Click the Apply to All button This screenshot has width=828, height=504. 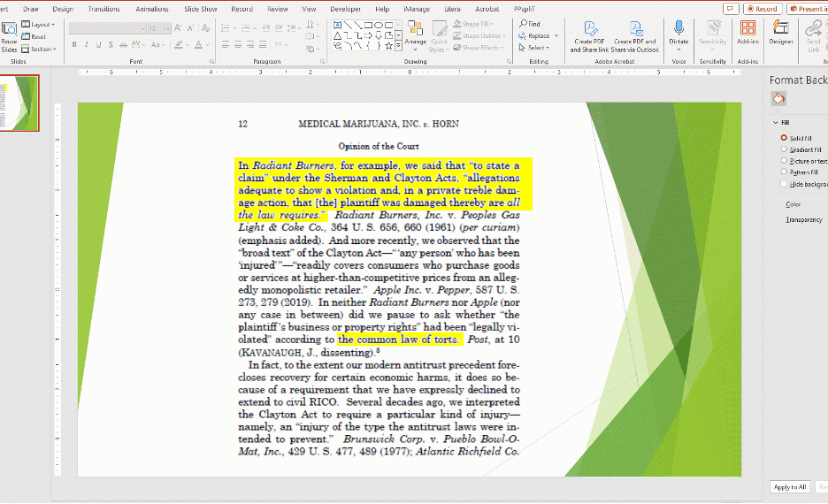click(789, 487)
